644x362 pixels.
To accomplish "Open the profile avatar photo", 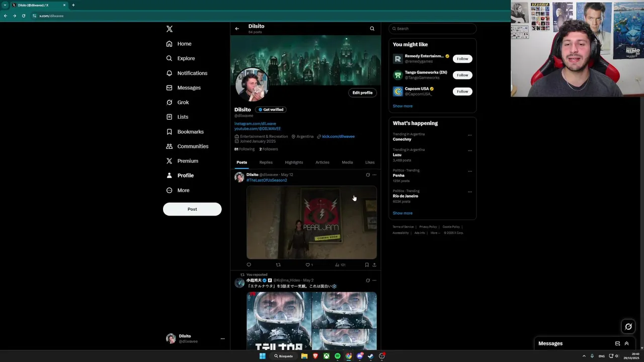I will click(x=252, y=84).
